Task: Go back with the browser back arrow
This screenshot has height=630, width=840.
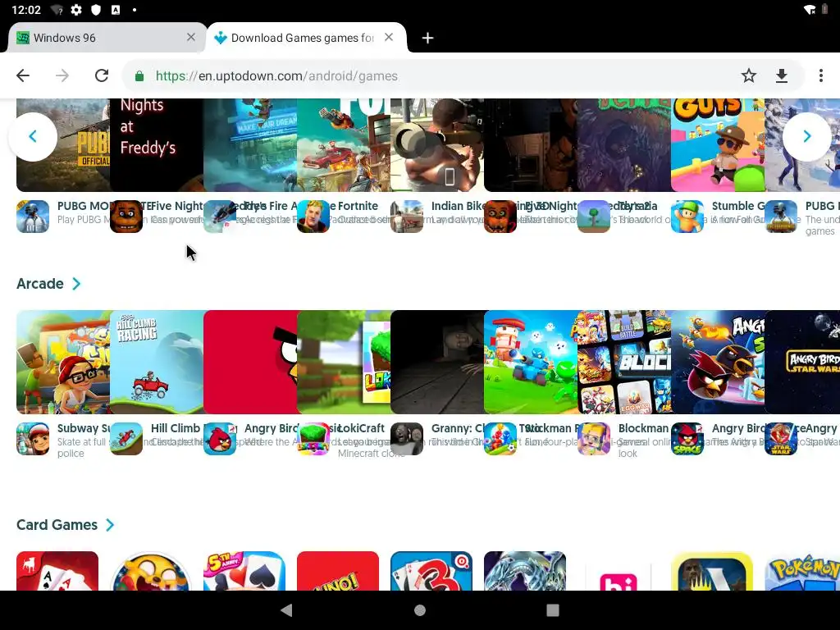Action: pos(23,75)
